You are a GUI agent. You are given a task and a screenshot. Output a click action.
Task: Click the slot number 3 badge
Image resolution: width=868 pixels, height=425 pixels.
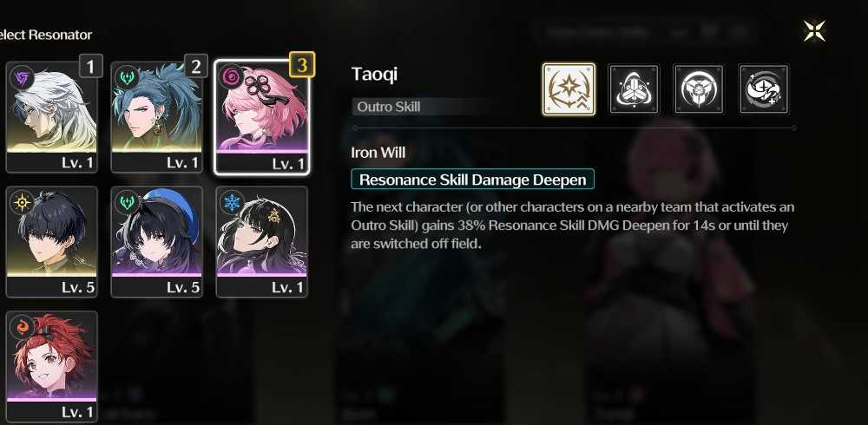click(302, 65)
